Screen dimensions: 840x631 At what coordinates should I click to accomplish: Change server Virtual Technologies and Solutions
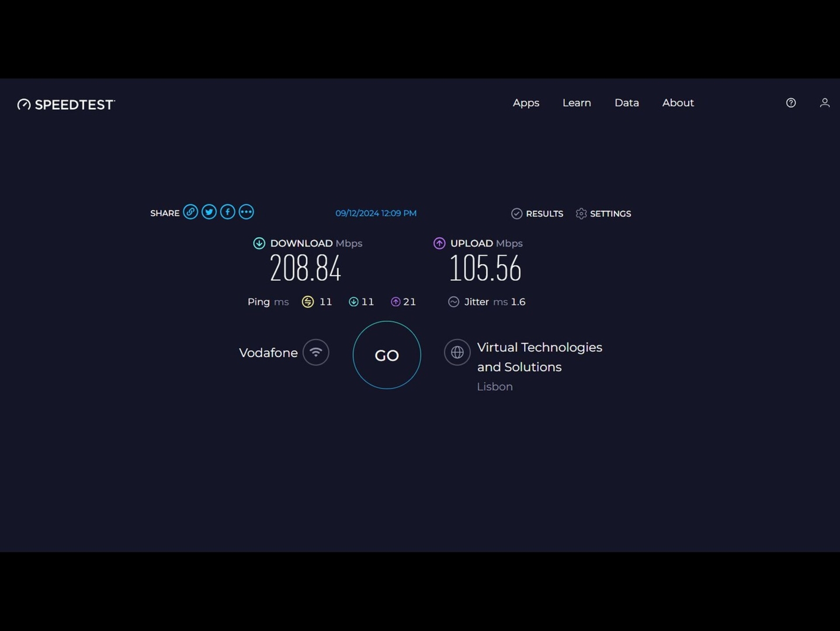(x=539, y=357)
